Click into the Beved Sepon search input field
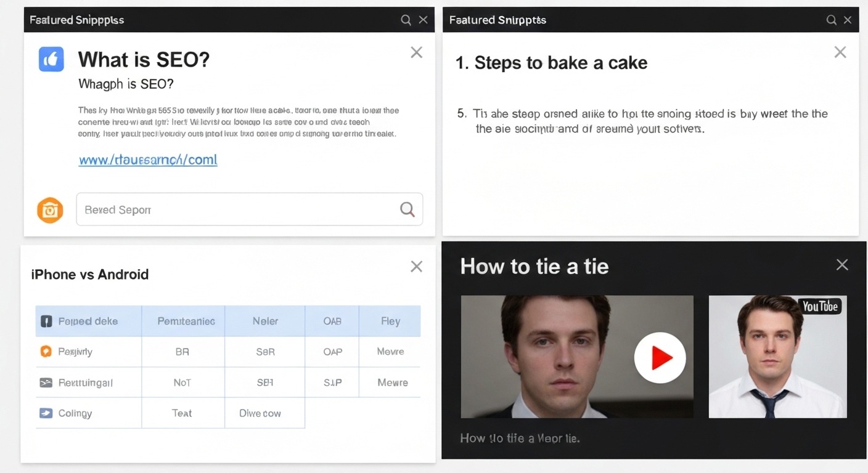Viewport: 868px width, 473px height. (x=250, y=209)
